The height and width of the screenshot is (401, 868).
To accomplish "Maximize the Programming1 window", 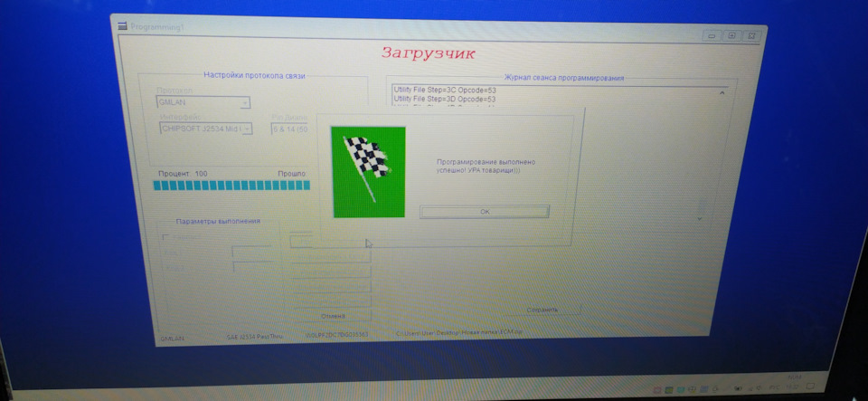I will (x=731, y=35).
